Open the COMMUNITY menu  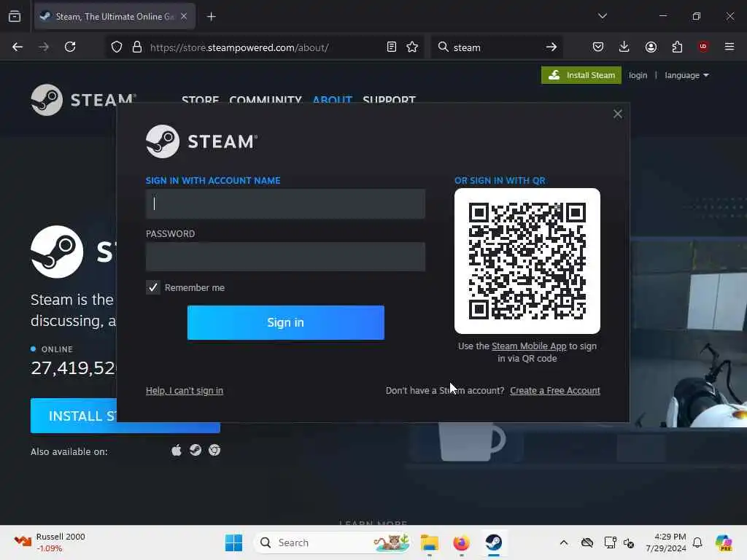266,100
